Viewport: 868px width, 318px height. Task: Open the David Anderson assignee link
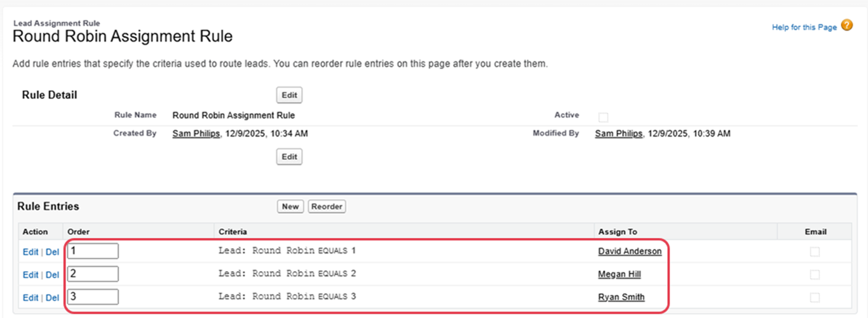[629, 251]
